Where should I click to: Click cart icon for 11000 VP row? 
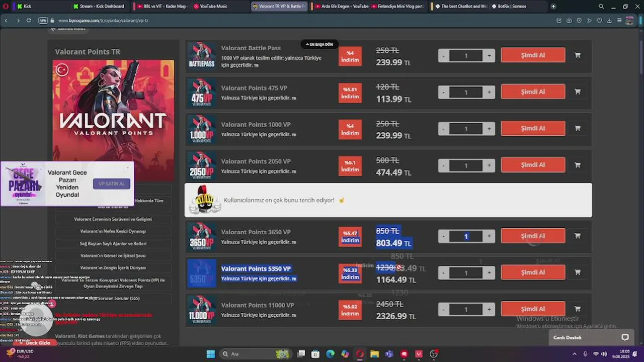coord(578,309)
